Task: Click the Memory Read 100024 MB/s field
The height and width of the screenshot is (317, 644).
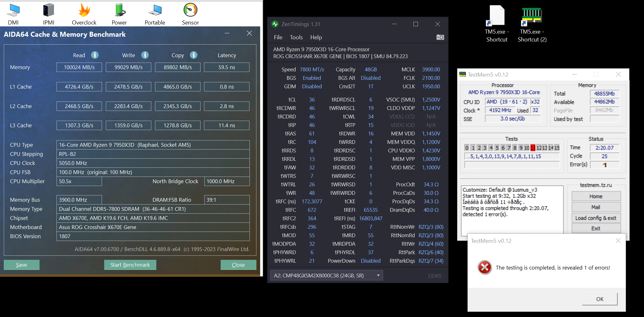Action: pyautogui.click(x=79, y=67)
